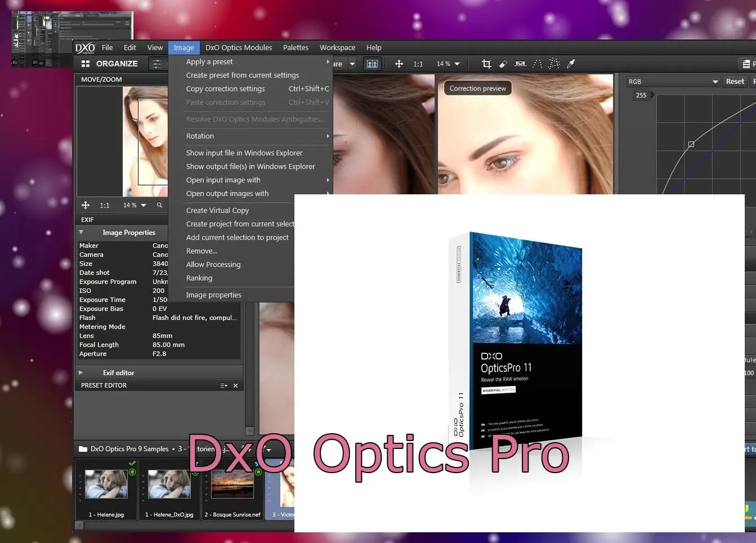Open the Workspace menu
Viewport: 756px width, 543px height.
tap(337, 48)
